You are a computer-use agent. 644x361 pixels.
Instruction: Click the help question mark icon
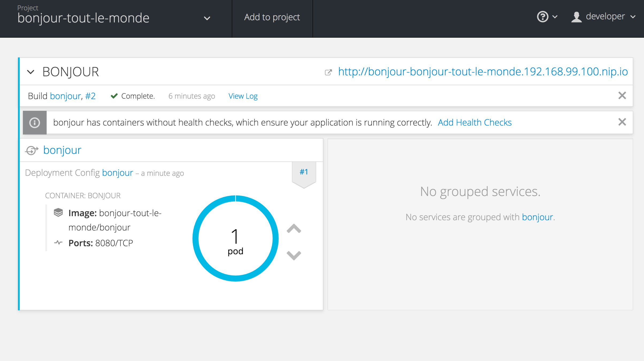[x=542, y=17]
